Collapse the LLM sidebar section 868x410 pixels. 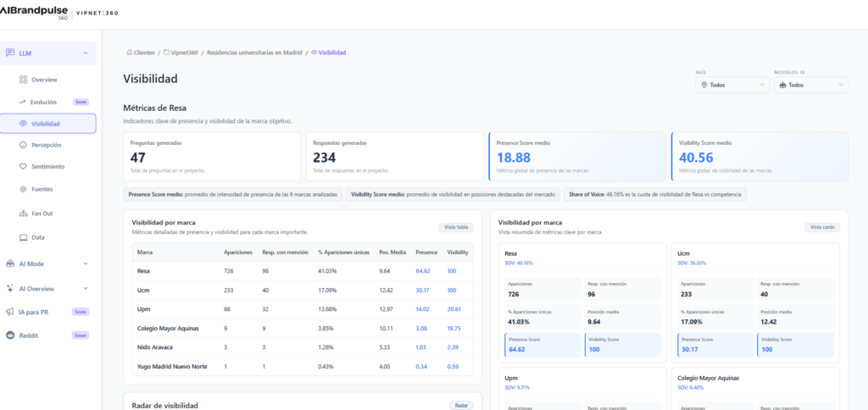[86, 53]
